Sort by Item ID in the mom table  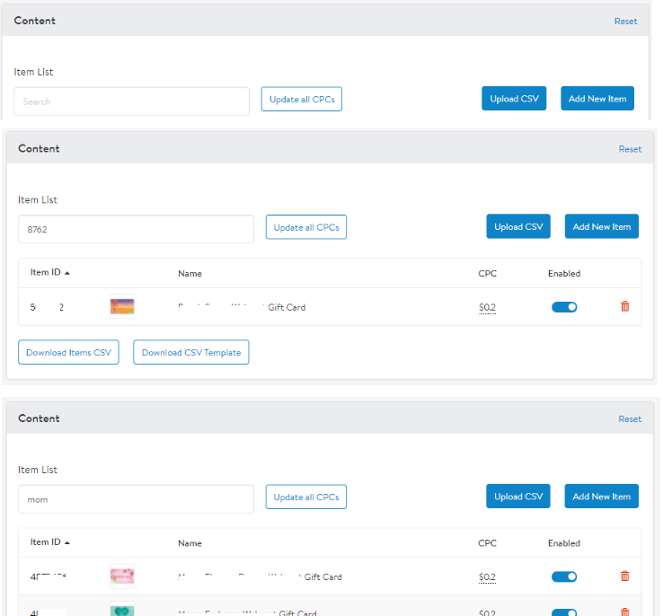(x=49, y=542)
